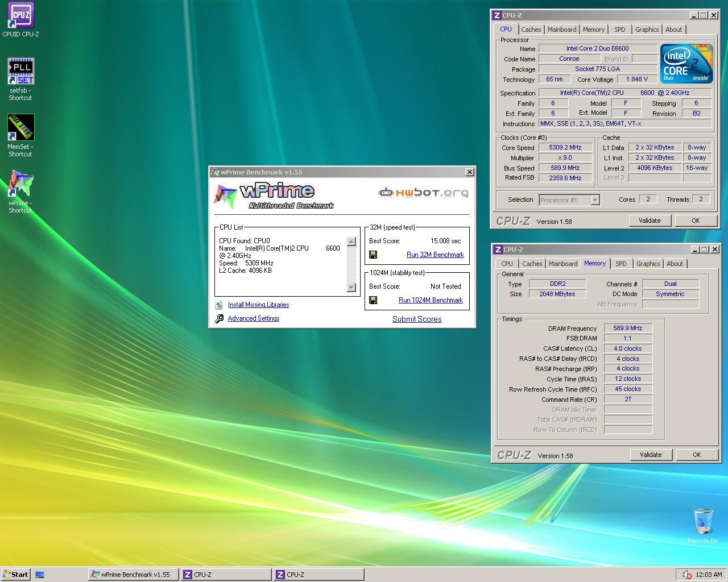This screenshot has width=728, height=582.
Task: Open Memory tab in upper CPU-Z window
Action: tap(594, 30)
